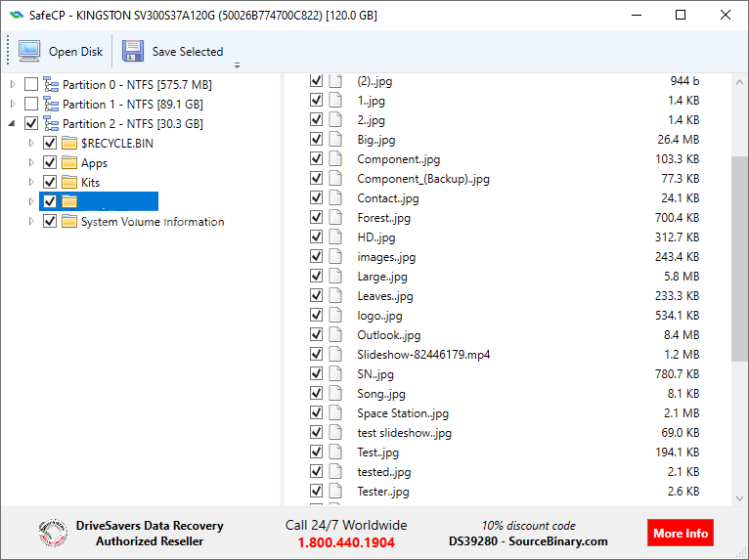Click the red More Info button
This screenshot has width=749, height=560.
681,533
